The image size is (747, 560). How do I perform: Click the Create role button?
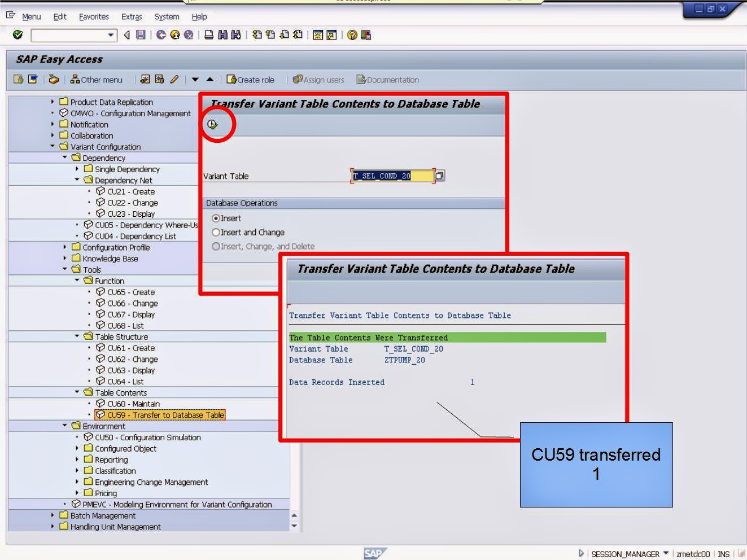[252, 80]
